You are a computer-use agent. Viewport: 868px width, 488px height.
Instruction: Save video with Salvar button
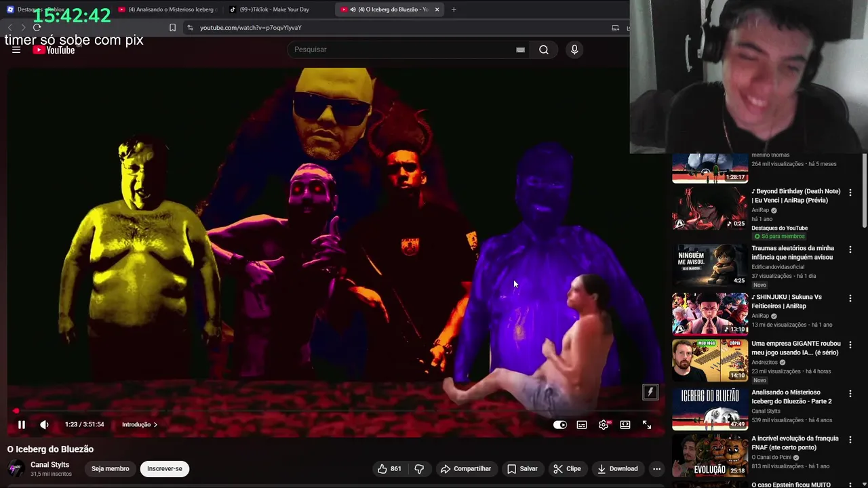pyautogui.click(x=522, y=468)
